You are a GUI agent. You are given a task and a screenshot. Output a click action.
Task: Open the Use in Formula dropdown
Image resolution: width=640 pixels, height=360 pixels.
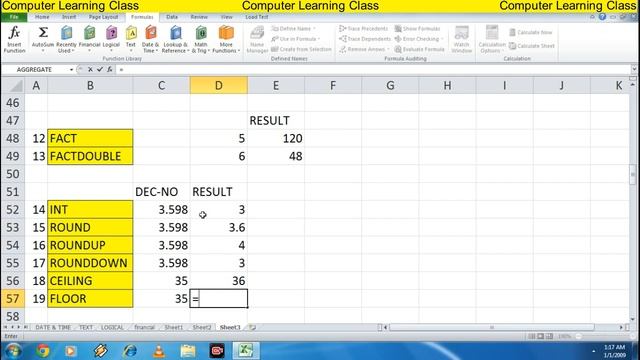point(296,39)
